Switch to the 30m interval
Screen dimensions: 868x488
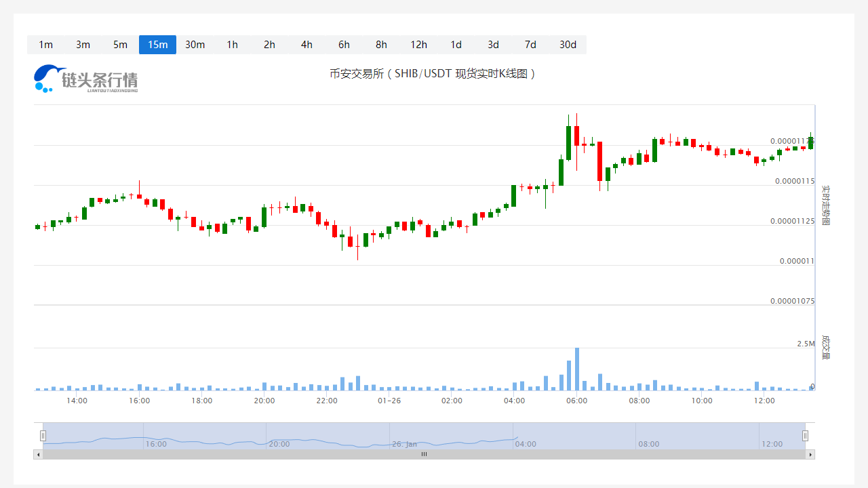[x=195, y=45]
